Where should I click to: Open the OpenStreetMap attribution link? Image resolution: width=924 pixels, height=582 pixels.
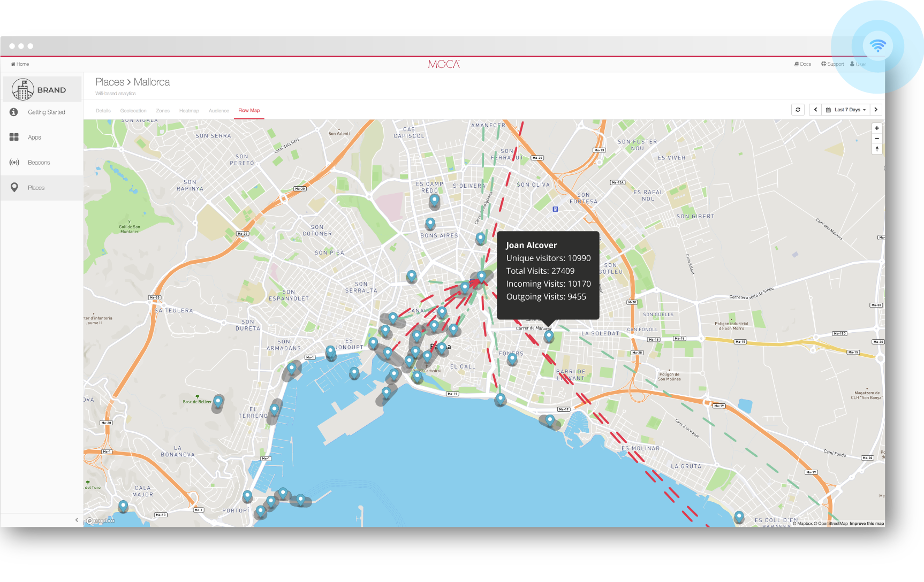click(x=831, y=524)
